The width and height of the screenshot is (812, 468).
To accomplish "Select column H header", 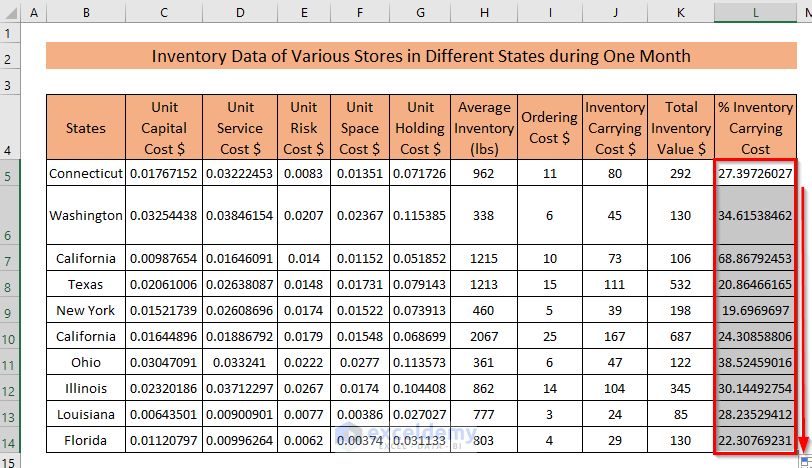I will click(x=484, y=12).
